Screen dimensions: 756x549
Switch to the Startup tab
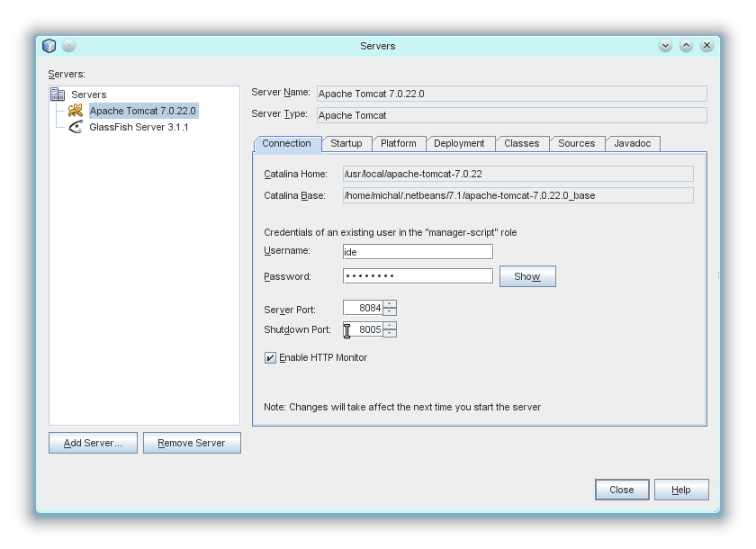tap(346, 143)
